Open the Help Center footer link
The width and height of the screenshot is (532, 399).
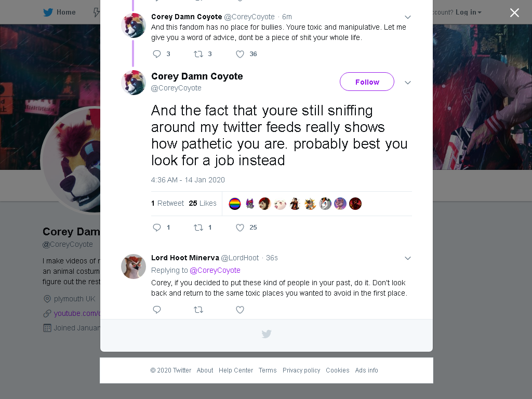point(236,370)
